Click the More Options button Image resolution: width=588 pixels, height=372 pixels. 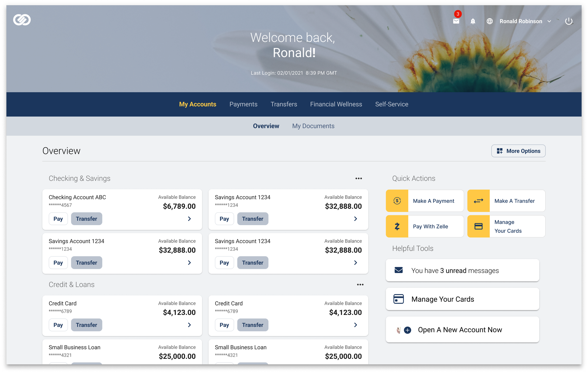(x=518, y=151)
